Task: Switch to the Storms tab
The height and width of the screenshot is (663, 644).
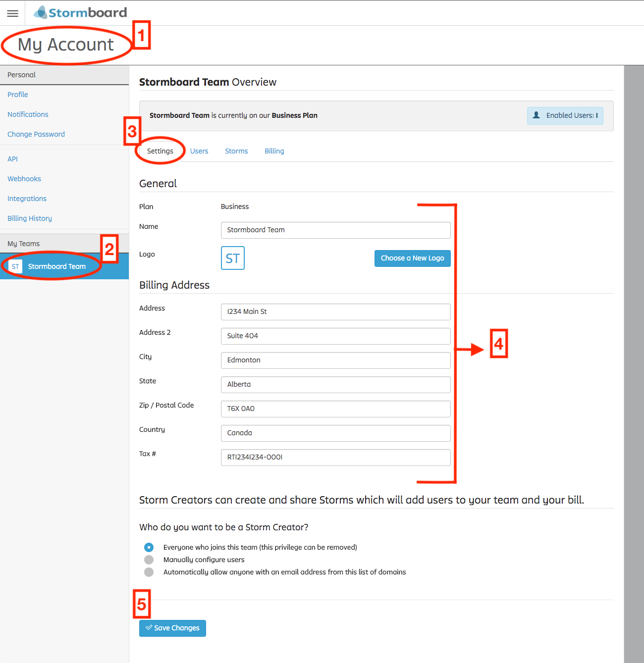Action: [236, 151]
